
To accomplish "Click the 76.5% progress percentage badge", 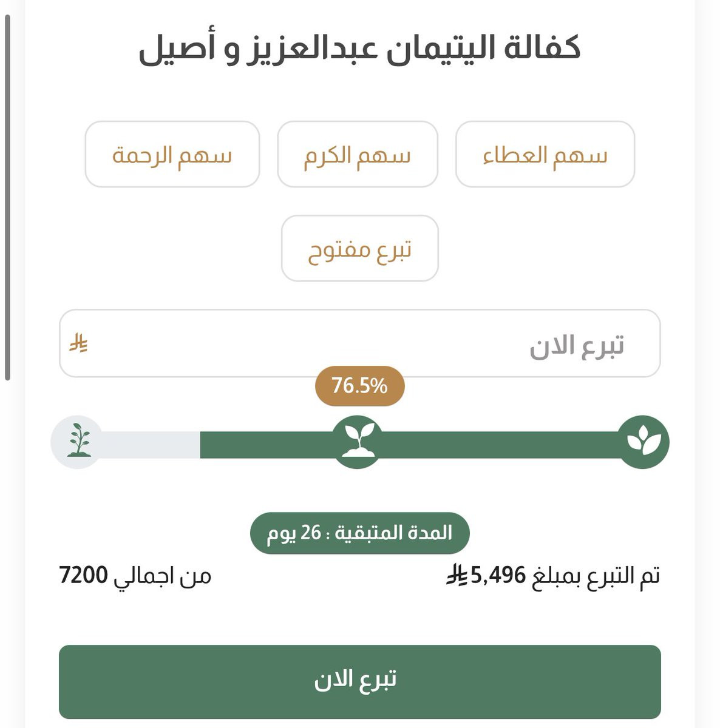I will click(359, 386).
